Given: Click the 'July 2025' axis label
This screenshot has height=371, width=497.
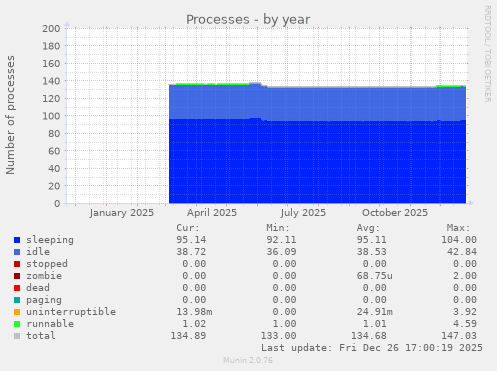Looking at the screenshot, I should (x=303, y=213).
